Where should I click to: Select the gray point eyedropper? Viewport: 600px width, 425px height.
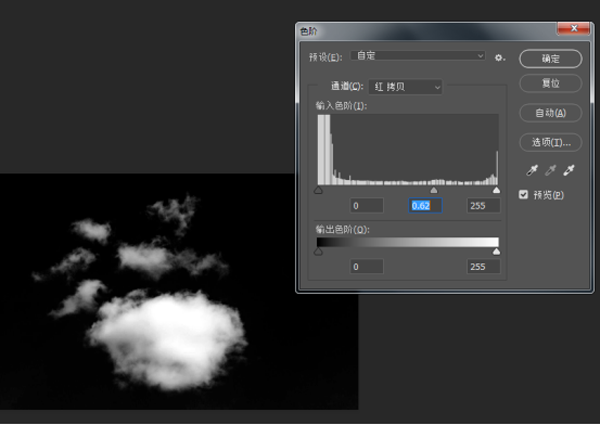pos(550,170)
